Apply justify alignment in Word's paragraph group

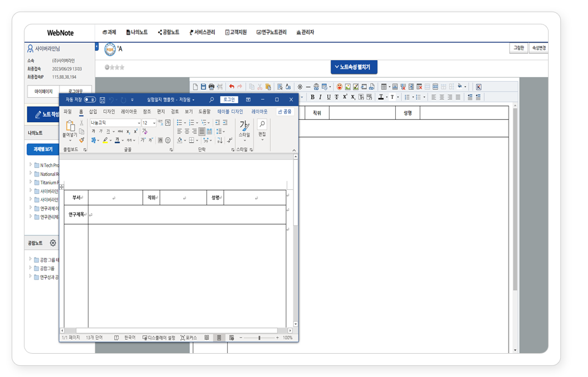202,132
